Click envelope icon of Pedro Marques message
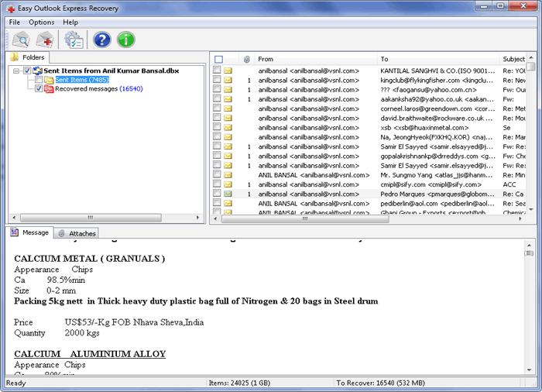Viewport: 542px width, 392px height. click(x=228, y=194)
